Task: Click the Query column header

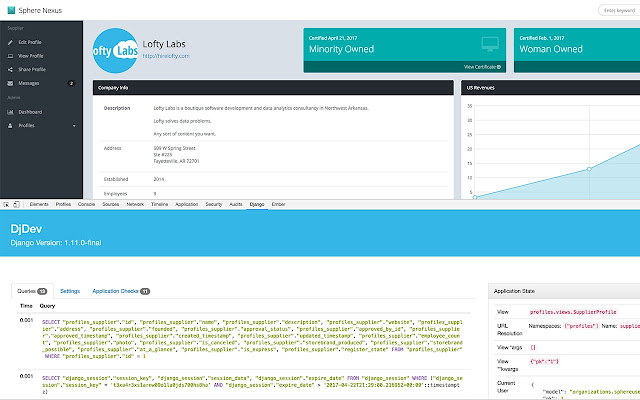Action: (x=47, y=306)
